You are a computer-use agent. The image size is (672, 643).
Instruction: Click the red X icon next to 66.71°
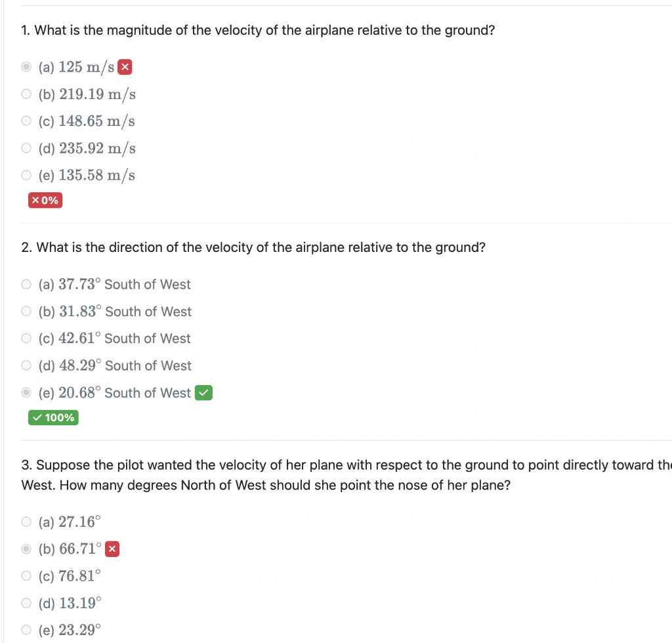pos(112,549)
